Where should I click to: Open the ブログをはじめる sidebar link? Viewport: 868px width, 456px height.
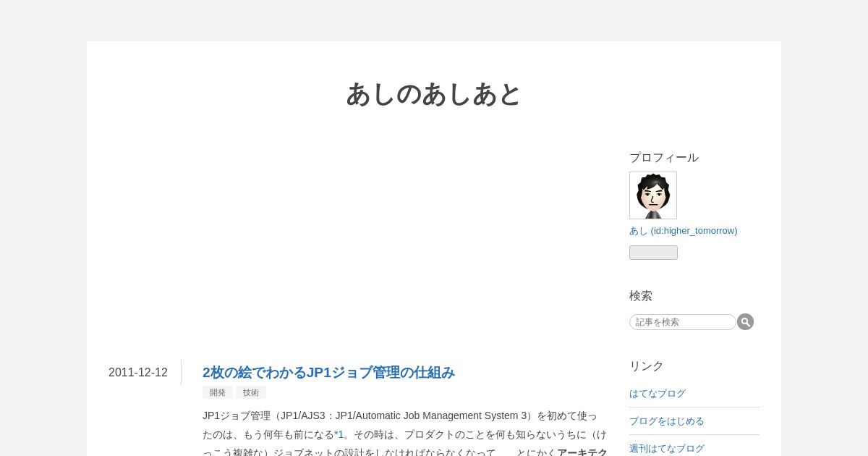pos(667,421)
